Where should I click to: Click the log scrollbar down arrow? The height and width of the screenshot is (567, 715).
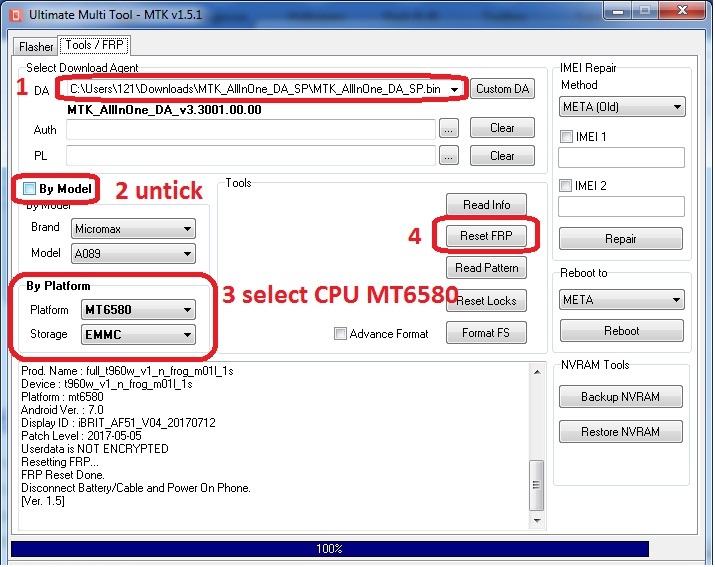537,520
